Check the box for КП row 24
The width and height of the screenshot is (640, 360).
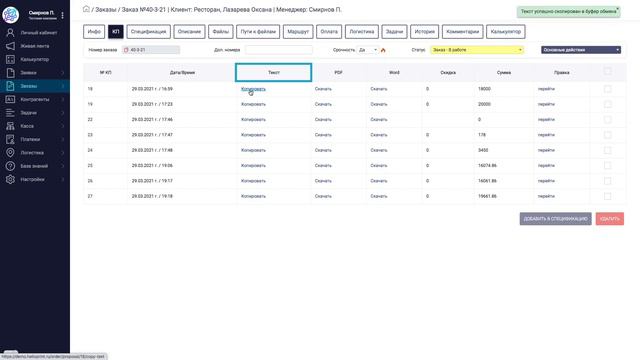(607, 150)
